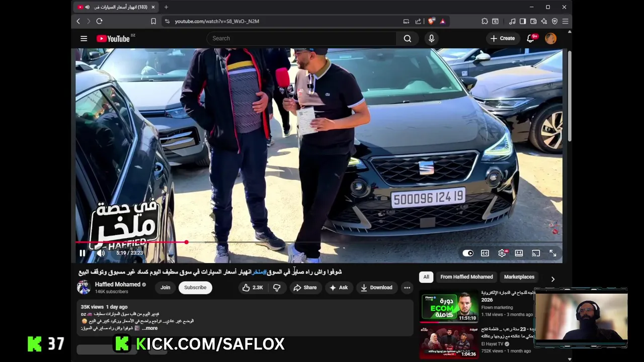The width and height of the screenshot is (644, 362).
Task: Click the progress bar scrubber dot
Action: click(x=186, y=242)
